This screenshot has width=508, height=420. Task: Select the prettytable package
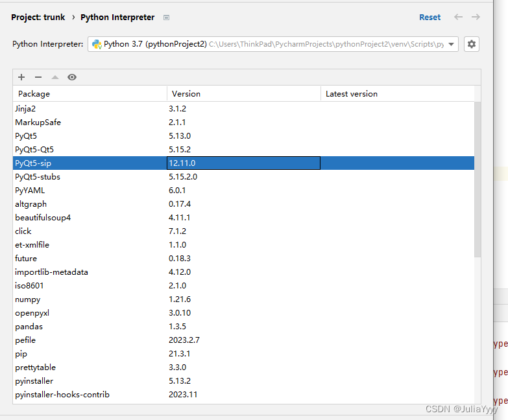tap(244, 367)
